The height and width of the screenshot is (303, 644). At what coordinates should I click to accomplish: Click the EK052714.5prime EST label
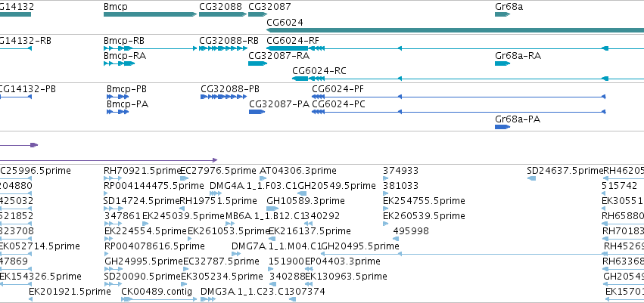click(40, 246)
